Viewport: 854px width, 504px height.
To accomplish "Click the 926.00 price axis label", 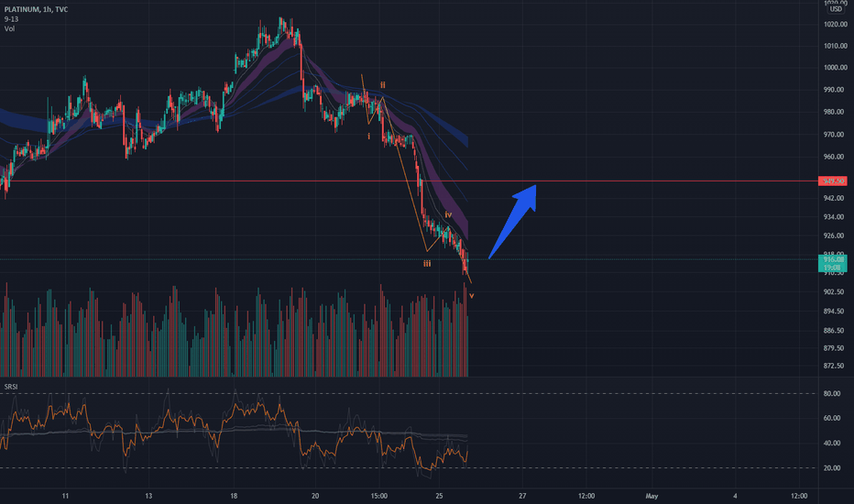I will 836,236.
